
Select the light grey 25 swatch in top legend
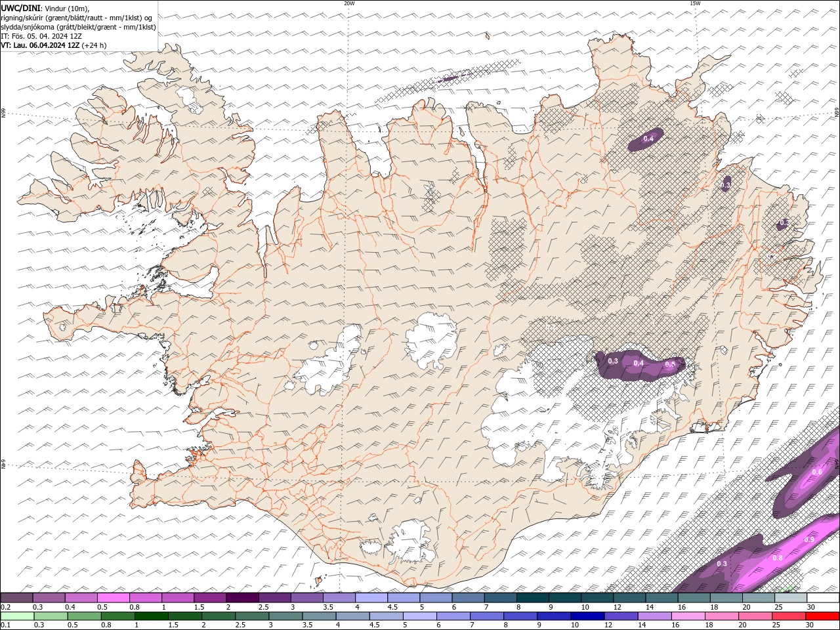pos(791,598)
